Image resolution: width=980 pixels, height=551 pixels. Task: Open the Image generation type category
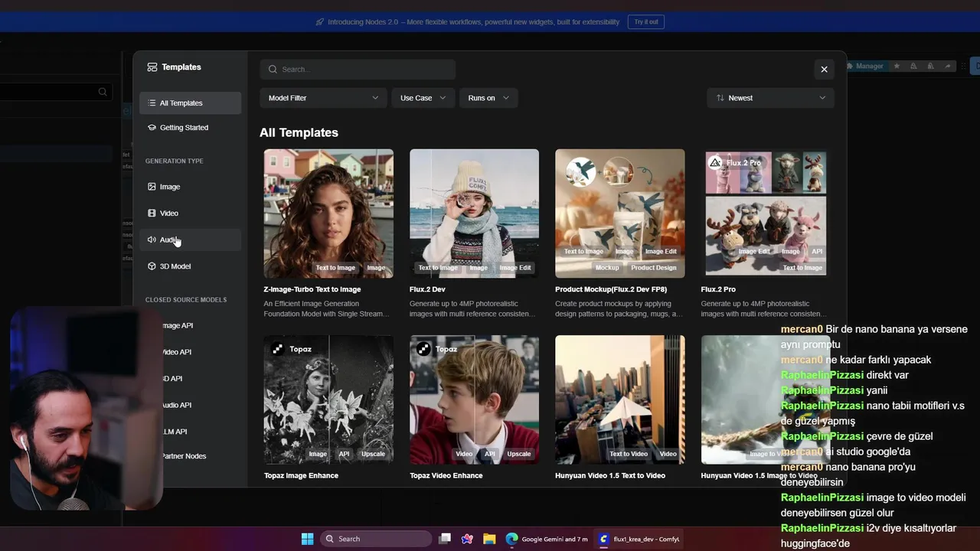[x=190, y=187]
